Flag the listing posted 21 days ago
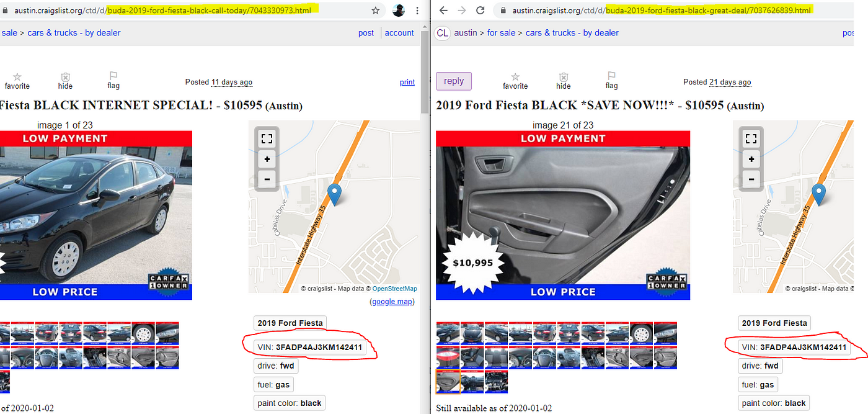868x414 pixels. pos(611,81)
